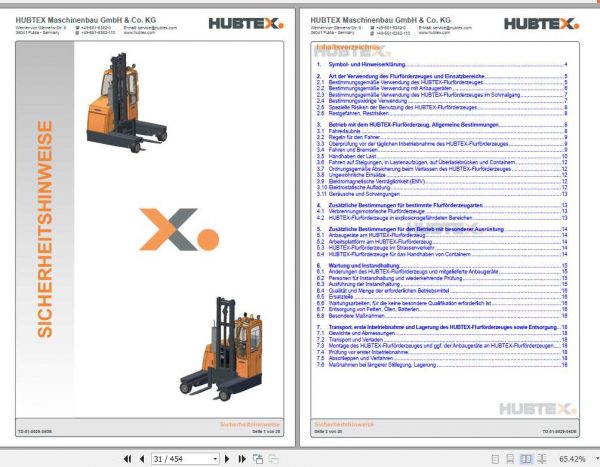
Task: Go to next page
Action: tap(227, 459)
